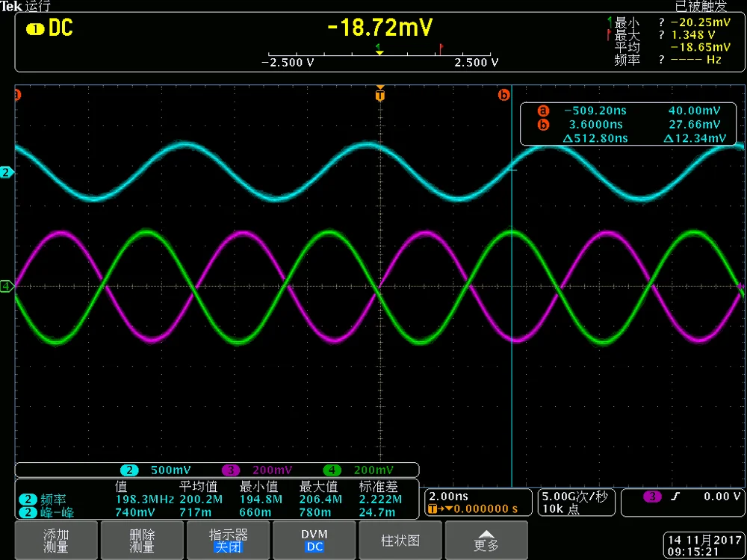747x560 pixels.
Task: Select channel 2 500mV scale badge
Action: point(155,470)
